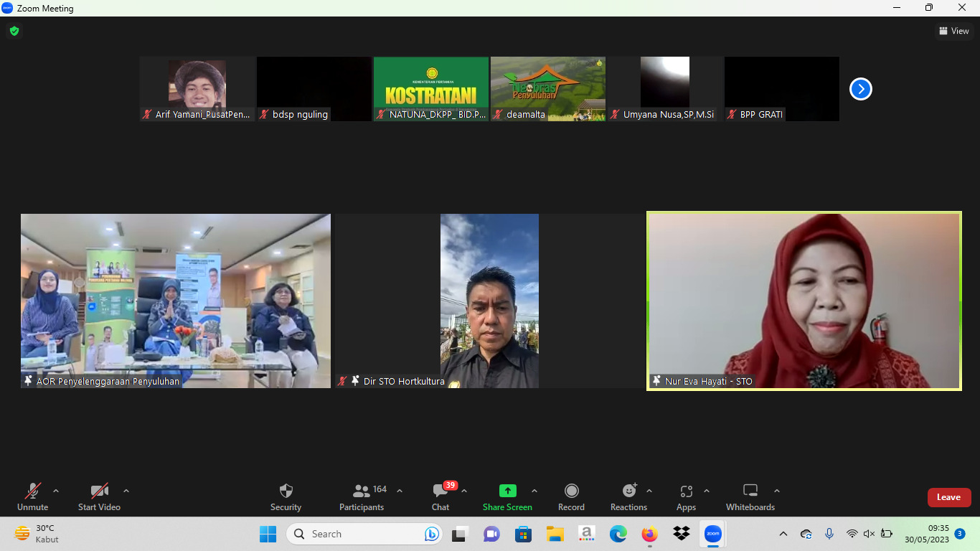The image size is (980, 551).
Task: Expand video options arrow beside Start Video
Action: point(126,491)
